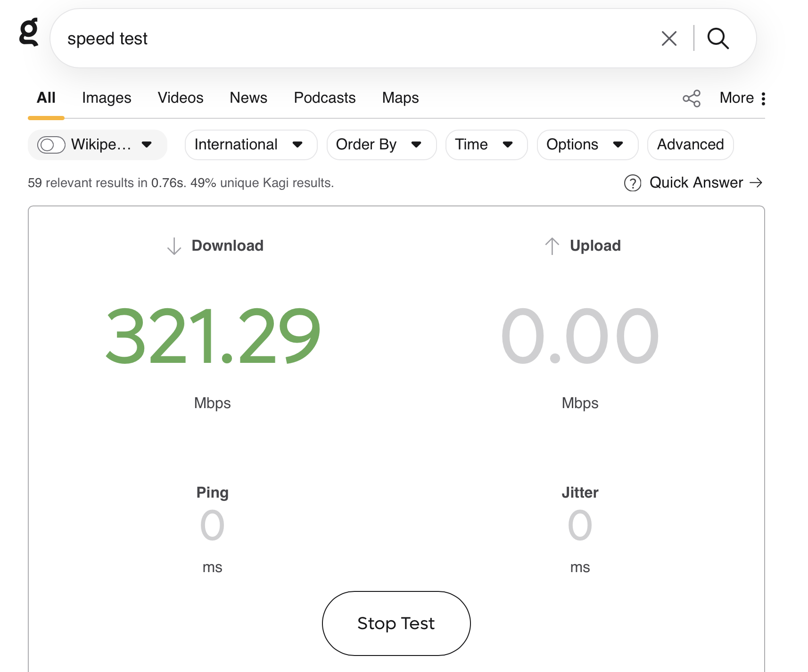
Task: Expand the Wikipedia lens dropdown arrow
Action: pos(147,145)
